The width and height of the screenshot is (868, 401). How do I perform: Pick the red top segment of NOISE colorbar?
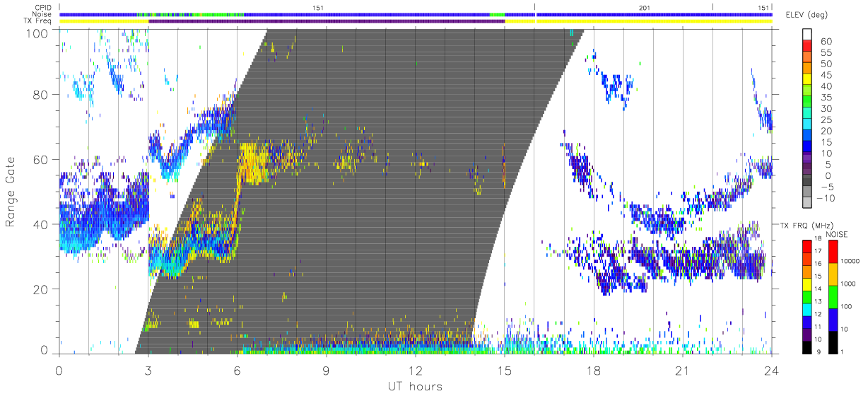coord(832,251)
